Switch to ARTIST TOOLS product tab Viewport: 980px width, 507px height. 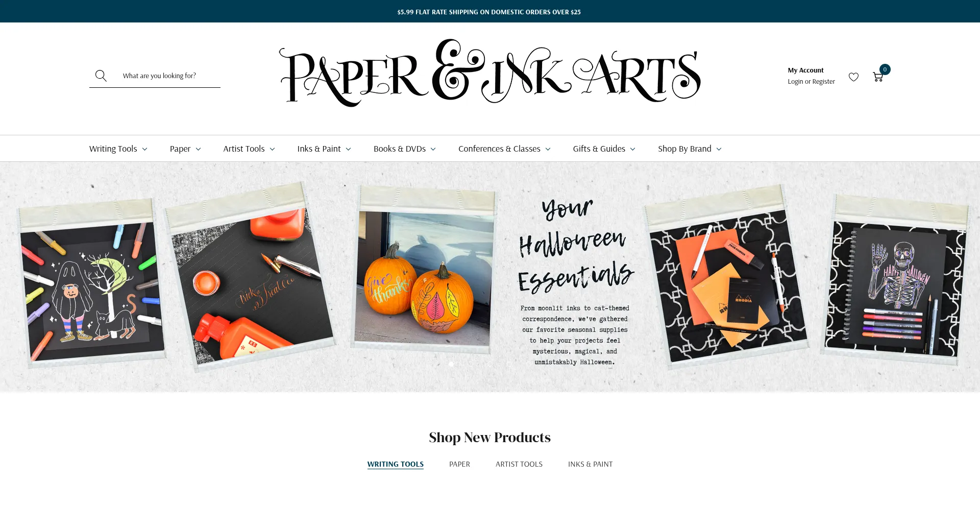pyautogui.click(x=519, y=464)
